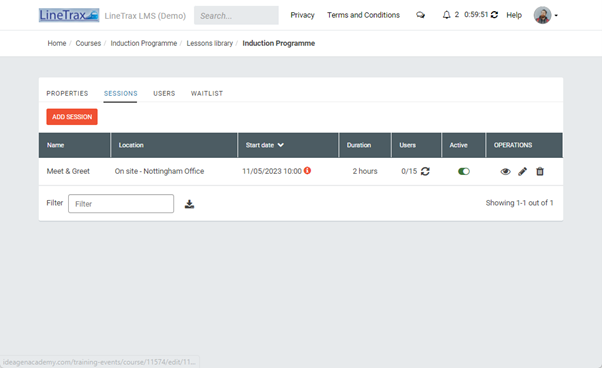Screen dimensions: 602x368
Task: Click the start date warning info icon
Action: pyautogui.click(x=307, y=170)
